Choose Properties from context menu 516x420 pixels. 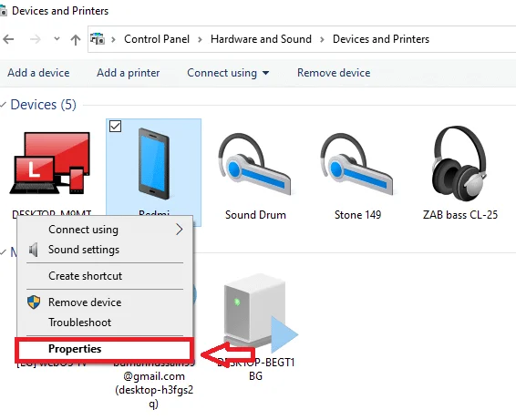[x=105, y=349]
